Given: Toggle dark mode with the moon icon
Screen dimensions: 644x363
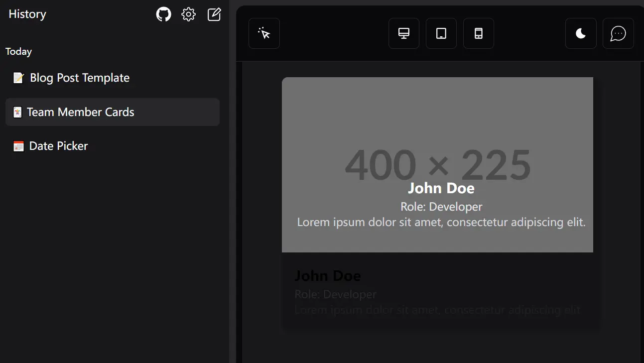Looking at the screenshot, I should click(581, 33).
